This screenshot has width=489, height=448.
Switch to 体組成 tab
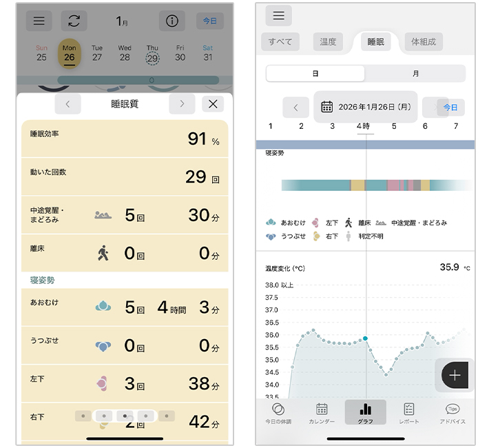tap(424, 41)
